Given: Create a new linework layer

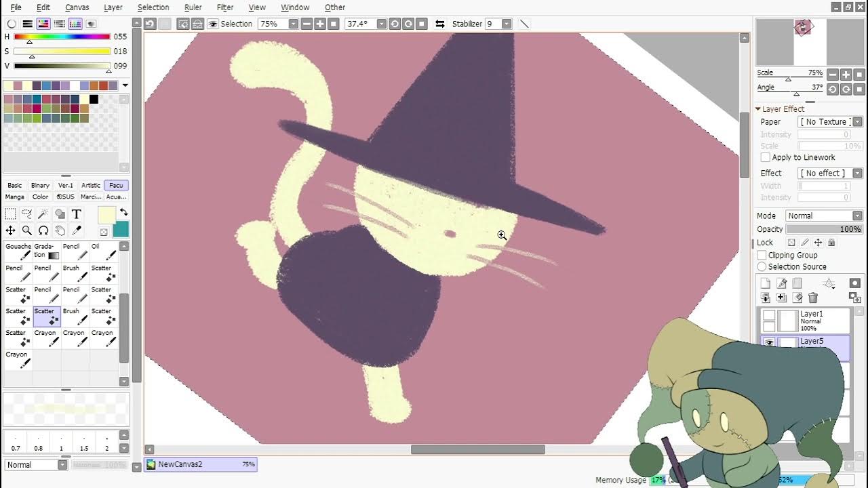Looking at the screenshot, I should (x=781, y=283).
